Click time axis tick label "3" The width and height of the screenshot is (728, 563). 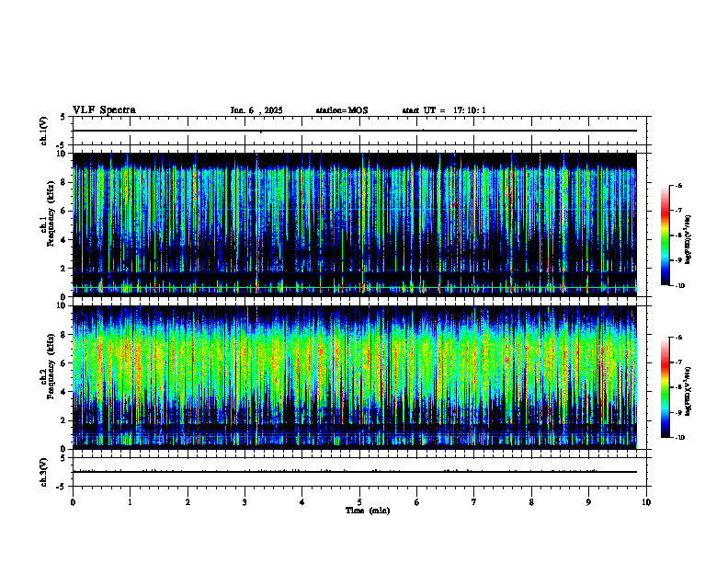(x=245, y=502)
